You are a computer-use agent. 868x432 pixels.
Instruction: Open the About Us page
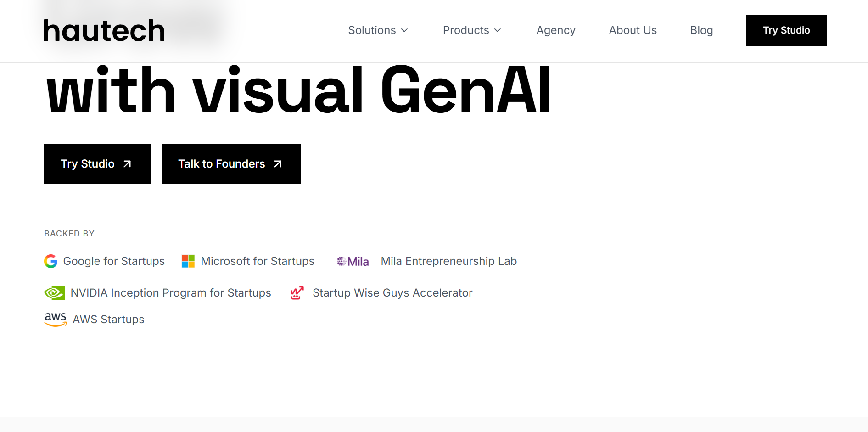click(x=633, y=30)
